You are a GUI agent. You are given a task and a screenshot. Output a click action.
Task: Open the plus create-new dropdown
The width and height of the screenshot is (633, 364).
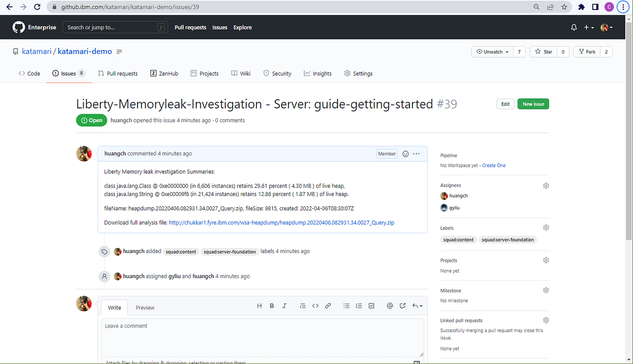tap(589, 28)
